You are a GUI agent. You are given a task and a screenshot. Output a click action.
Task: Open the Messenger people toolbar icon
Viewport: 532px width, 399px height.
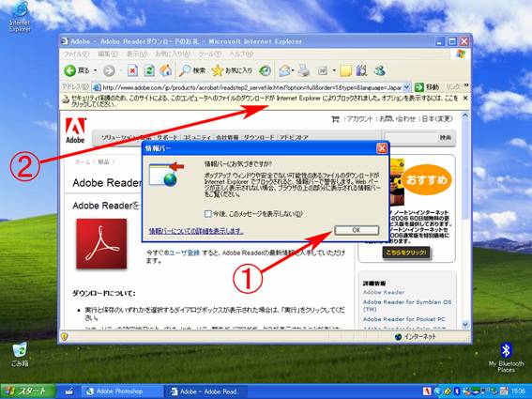[380, 70]
